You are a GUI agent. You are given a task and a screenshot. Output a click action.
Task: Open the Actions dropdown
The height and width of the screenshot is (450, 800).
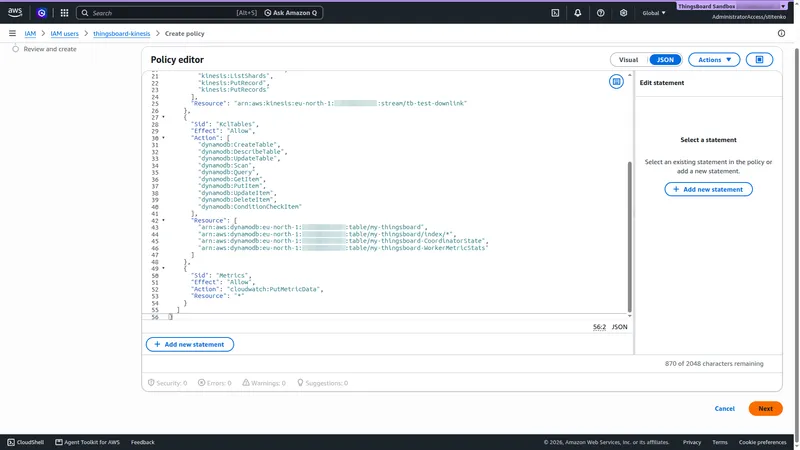(x=714, y=60)
